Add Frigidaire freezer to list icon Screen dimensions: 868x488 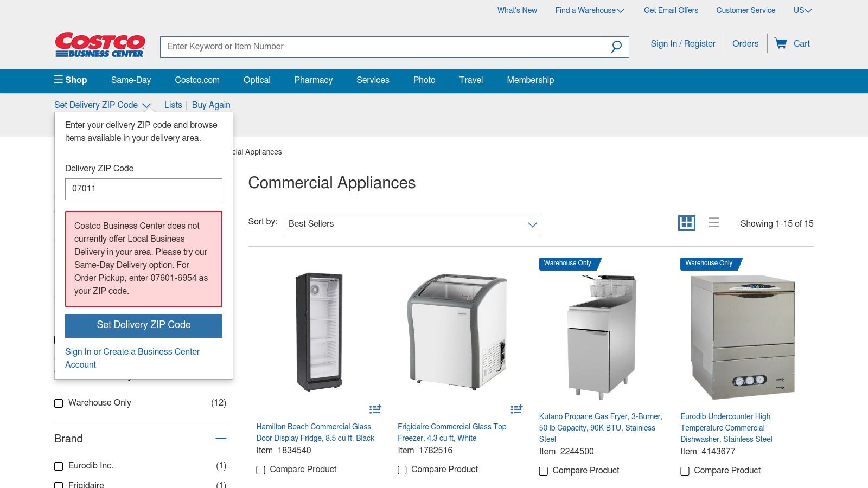pyautogui.click(x=516, y=409)
